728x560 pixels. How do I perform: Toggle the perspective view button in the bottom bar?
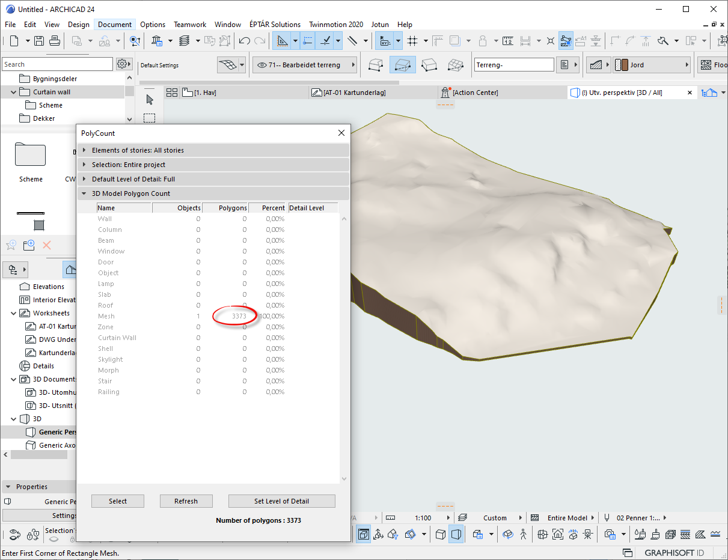(x=456, y=534)
